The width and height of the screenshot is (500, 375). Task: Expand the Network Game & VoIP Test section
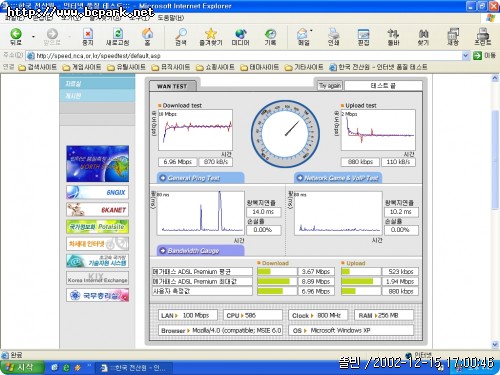338,178
